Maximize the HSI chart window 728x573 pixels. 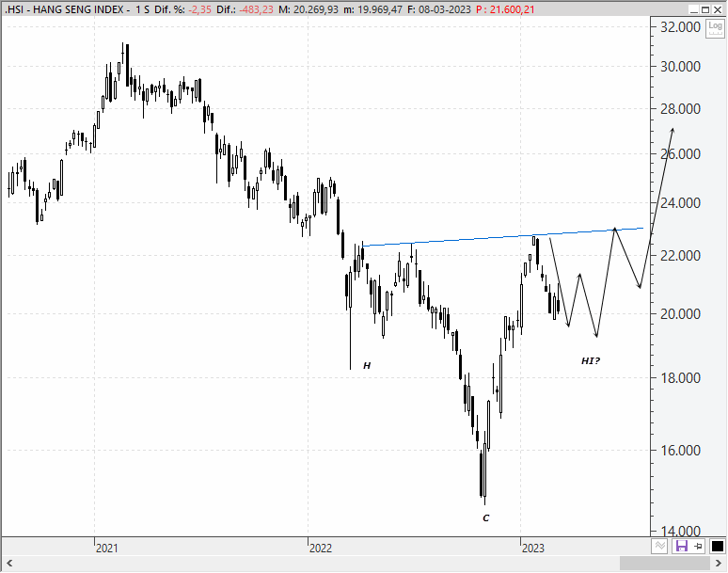tap(705, 9)
